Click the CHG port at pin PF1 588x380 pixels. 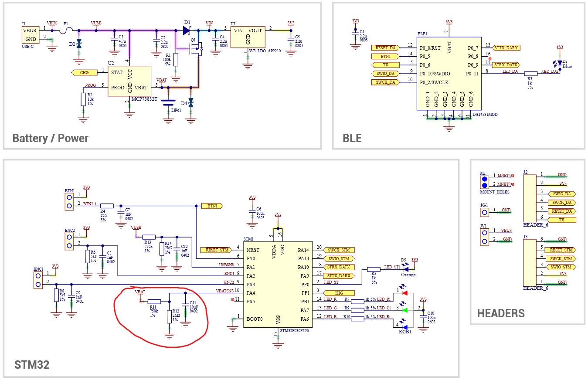point(338,293)
